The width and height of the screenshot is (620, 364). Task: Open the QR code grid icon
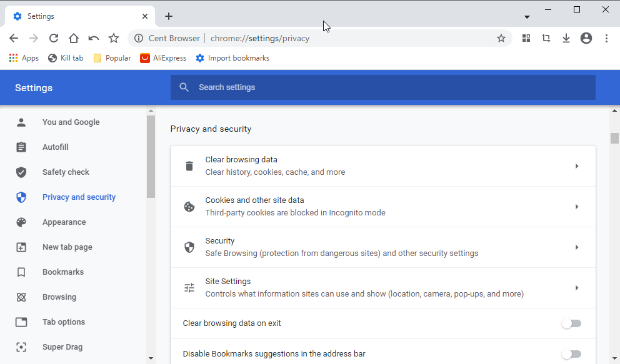point(526,38)
